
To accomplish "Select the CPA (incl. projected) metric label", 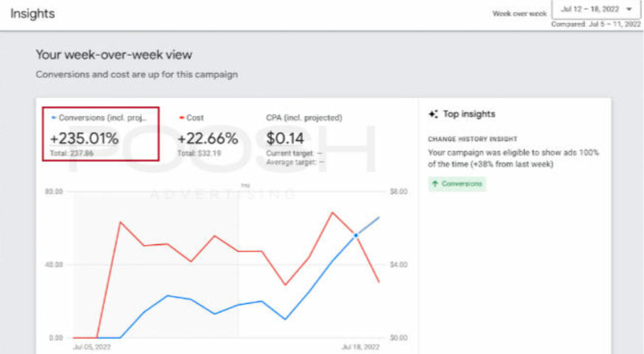I will (304, 118).
